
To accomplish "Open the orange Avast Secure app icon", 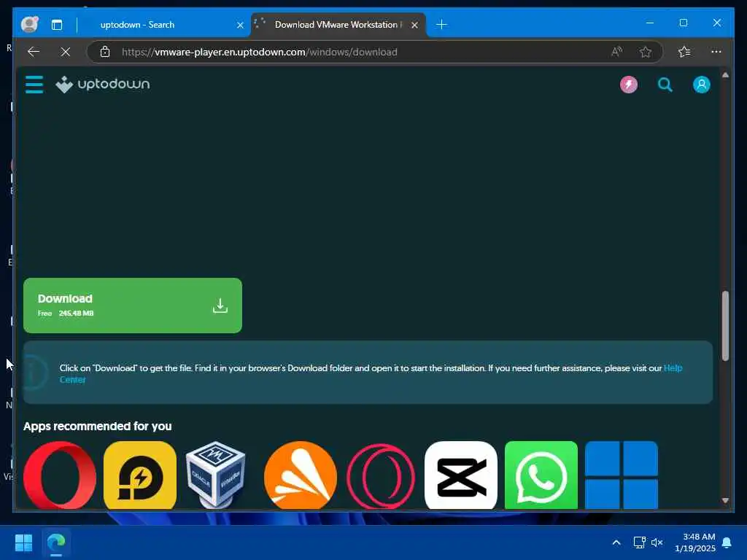I will pyautogui.click(x=300, y=475).
